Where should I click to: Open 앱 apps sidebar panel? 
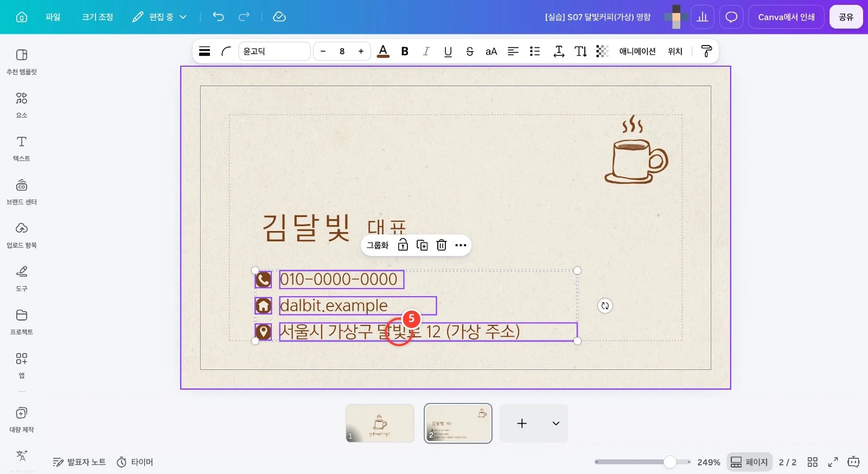pos(22,365)
